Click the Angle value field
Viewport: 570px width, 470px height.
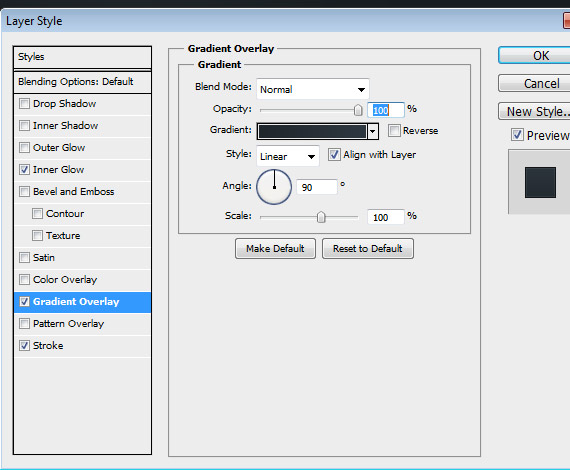[x=317, y=187]
